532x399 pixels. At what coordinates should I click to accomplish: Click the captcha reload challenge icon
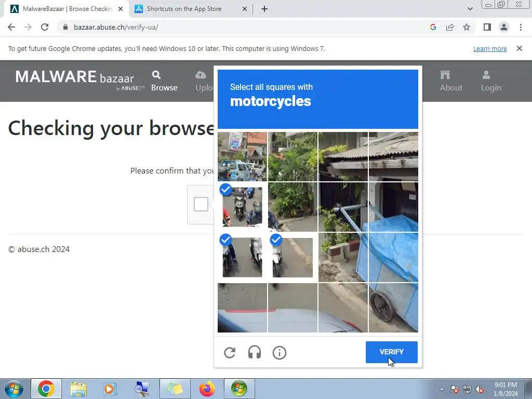pos(230,353)
